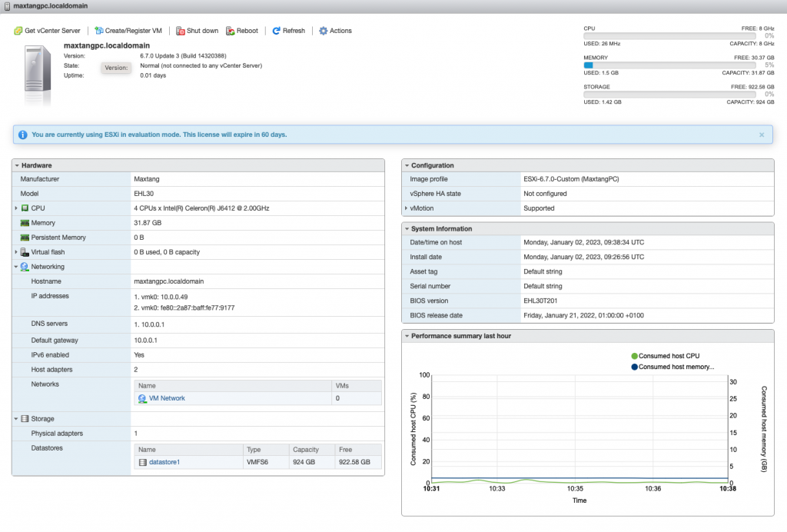
Task: Click the host icon in title bar
Action: pos(7,6)
